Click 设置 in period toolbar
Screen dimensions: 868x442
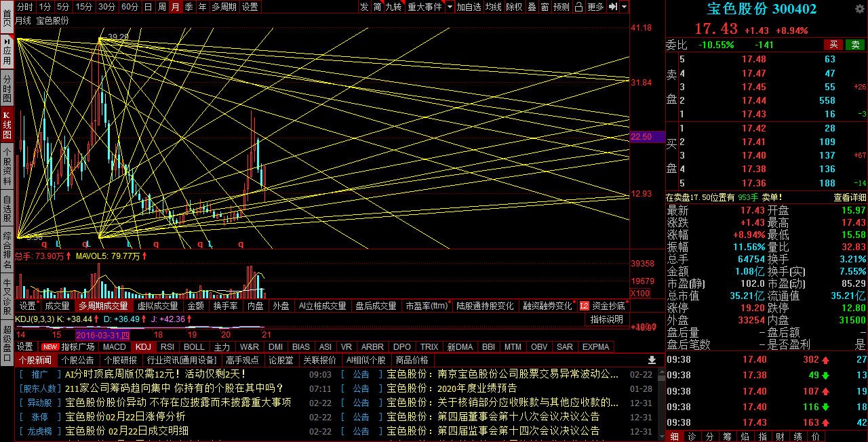point(250,7)
